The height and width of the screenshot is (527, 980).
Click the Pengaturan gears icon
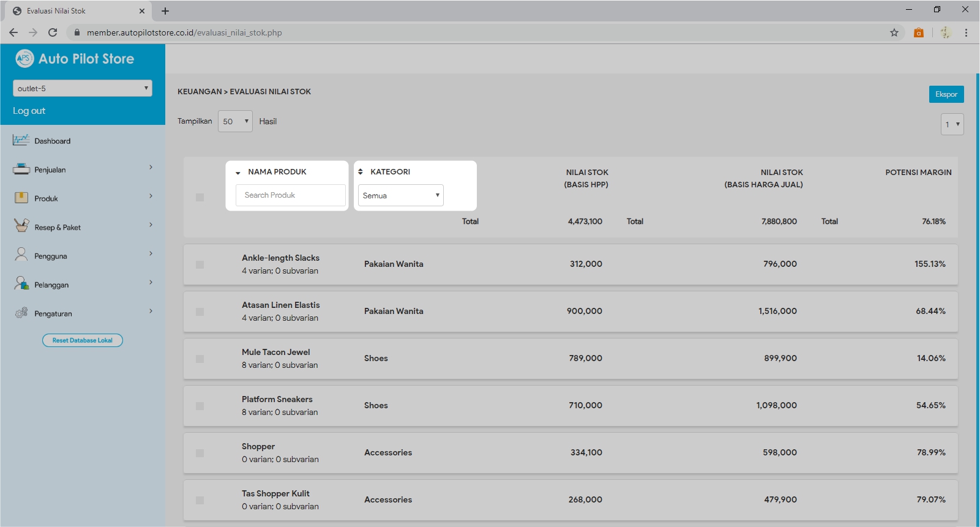21,313
